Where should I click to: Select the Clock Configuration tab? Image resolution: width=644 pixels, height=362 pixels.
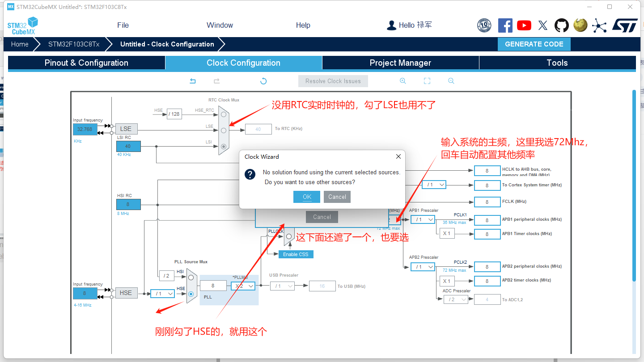point(243,63)
